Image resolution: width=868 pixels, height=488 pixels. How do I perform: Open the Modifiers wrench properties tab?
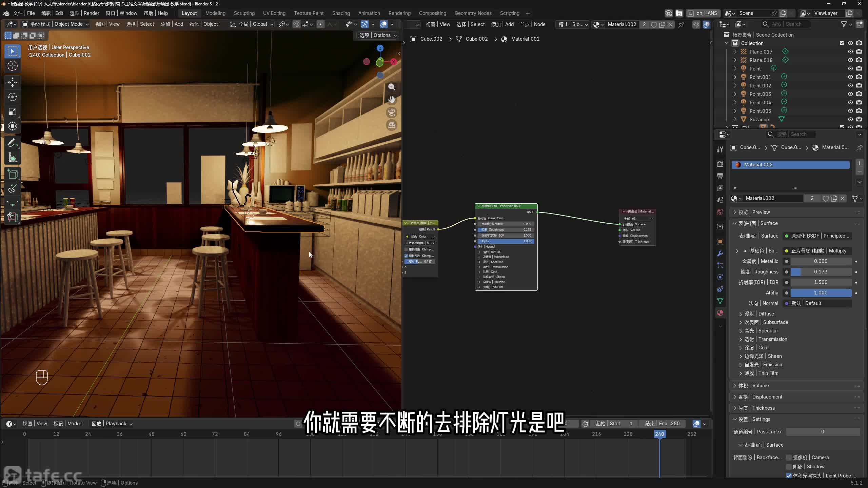pos(720,253)
